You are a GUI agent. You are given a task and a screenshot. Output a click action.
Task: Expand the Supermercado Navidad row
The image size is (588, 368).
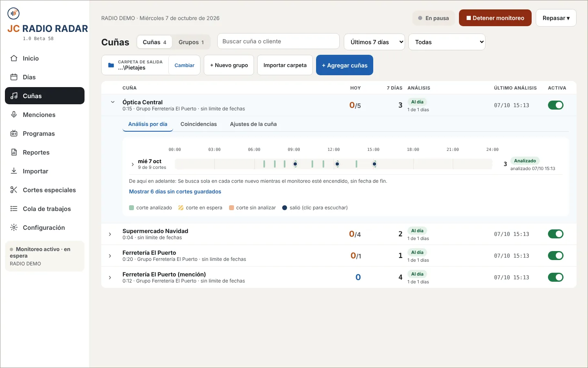pyautogui.click(x=110, y=234)
